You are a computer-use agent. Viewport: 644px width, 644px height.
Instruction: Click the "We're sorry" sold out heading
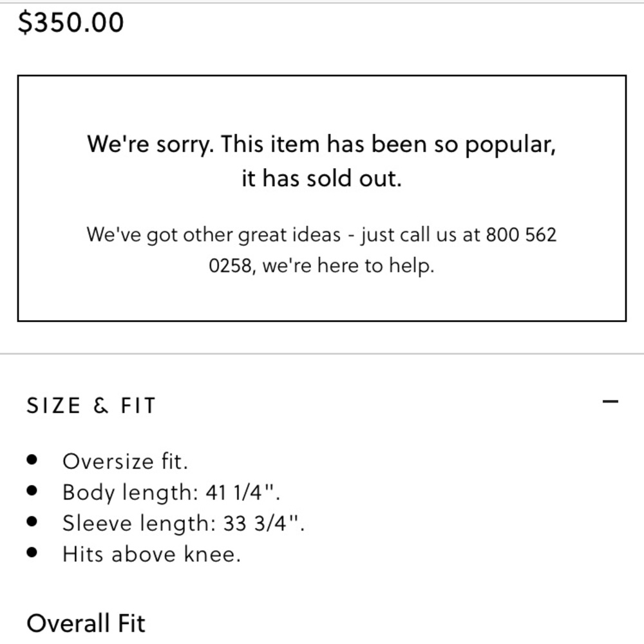[321, 144]
